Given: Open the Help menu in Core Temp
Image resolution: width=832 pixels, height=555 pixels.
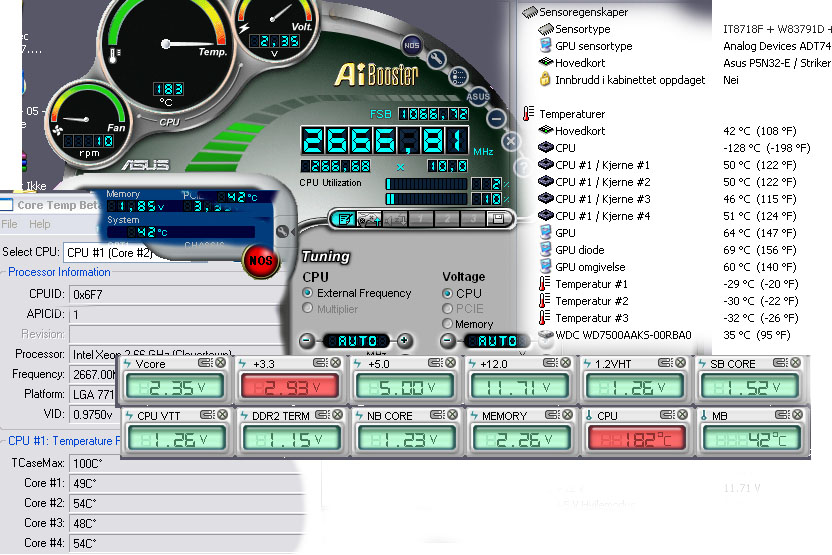Looking at the screenshot, I should (x=40, y=224).
